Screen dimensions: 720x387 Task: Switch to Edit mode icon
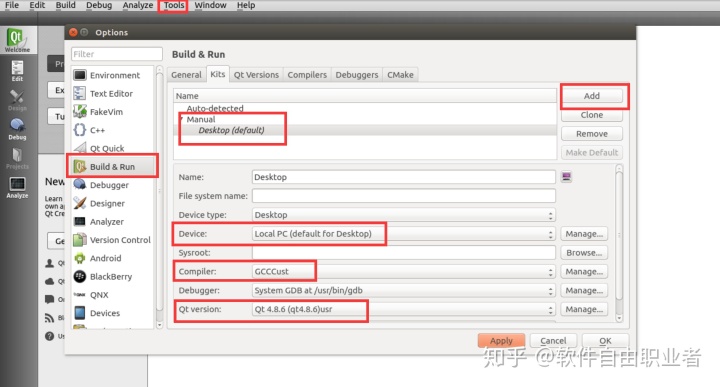point(17,71)
